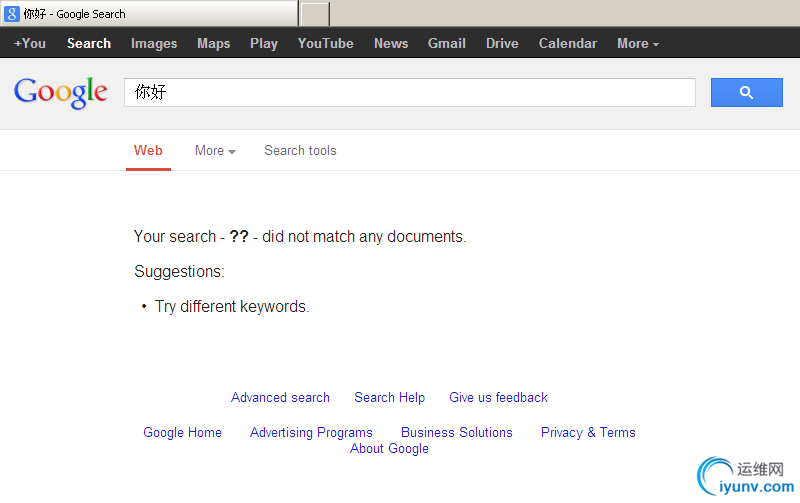800x503 pixels.
Task: Open the About Google link
Action: 389,448
